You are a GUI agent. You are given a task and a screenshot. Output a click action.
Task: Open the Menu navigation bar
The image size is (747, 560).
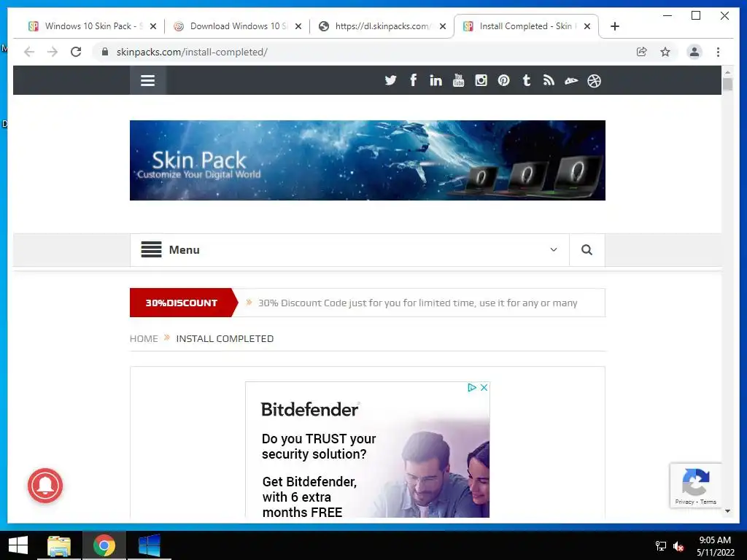[x=349, y=250]
